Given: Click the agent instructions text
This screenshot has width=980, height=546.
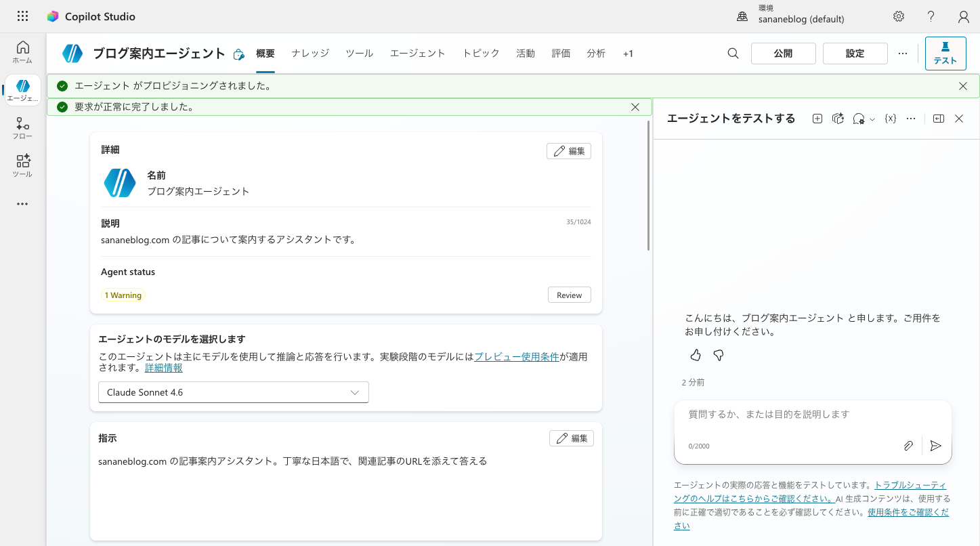Looking at the screenshot, I should click(x=293, y=461).
